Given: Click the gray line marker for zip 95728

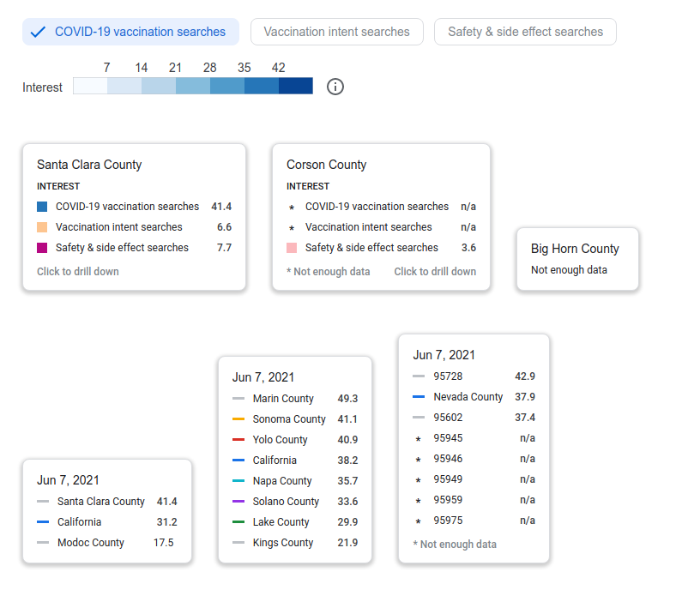Looking at the screenshot, I should [419, 376].
